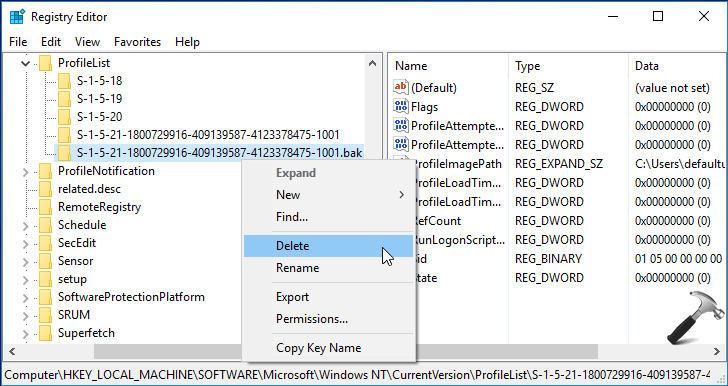The width and height of the screenshot is (728, 386).
Task: Click the SecEdit folder icon
Action: 46,243
